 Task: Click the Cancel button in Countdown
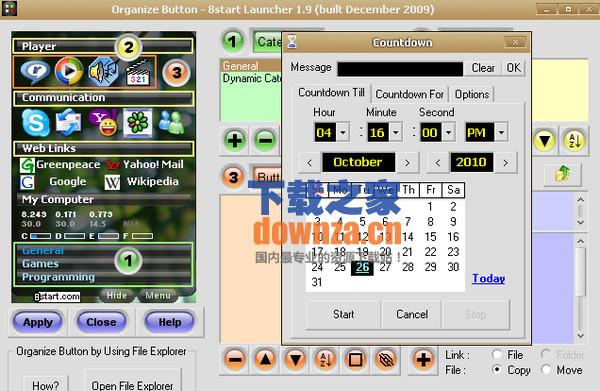(412, 314)
